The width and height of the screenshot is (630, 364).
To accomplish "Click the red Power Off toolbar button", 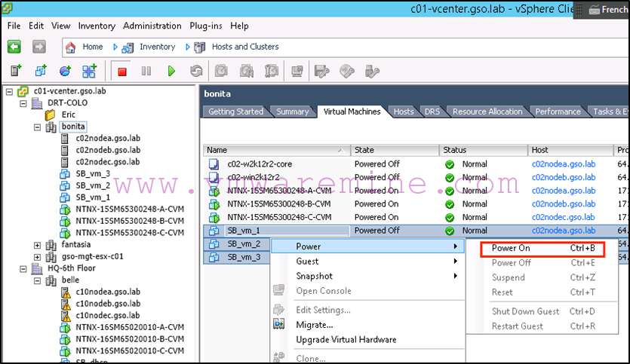I will [x=121, y=72].
